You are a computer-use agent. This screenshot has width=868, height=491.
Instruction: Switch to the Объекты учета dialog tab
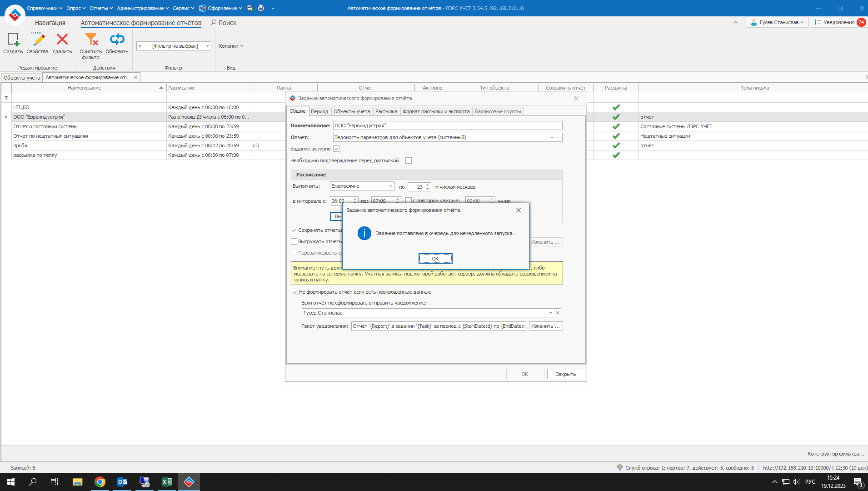[352, 111]
